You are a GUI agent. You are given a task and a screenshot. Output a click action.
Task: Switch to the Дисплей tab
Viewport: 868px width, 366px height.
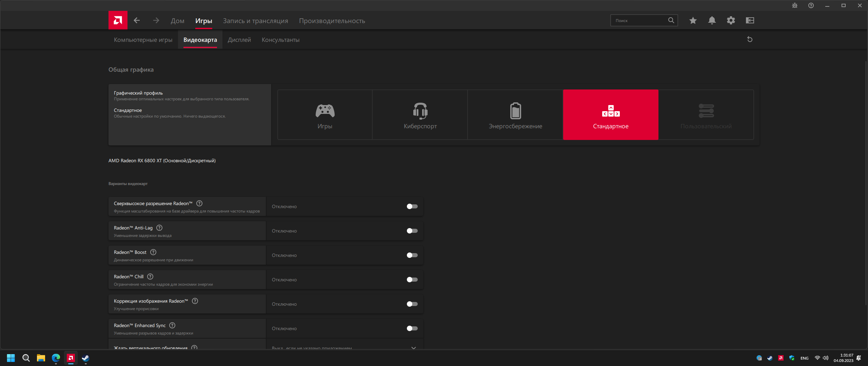click(x=239, y=40)
